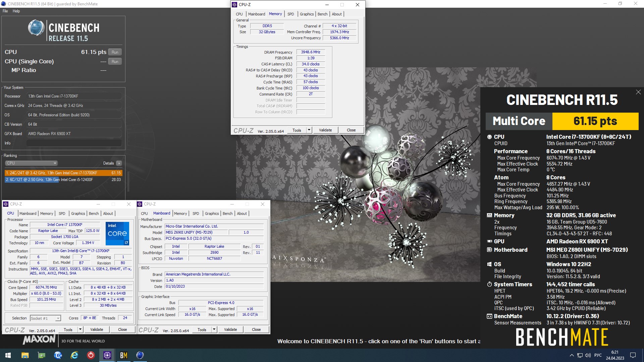
Task: Open Windows Start menu
Action: click(x=8, y=355)
